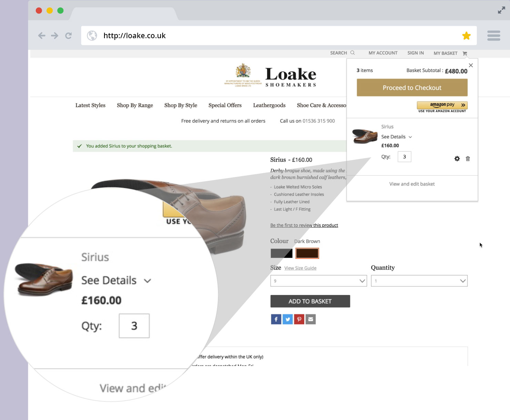
Task: Click the Sirius shoe thumbnail in basket
Action: (365, 136)
